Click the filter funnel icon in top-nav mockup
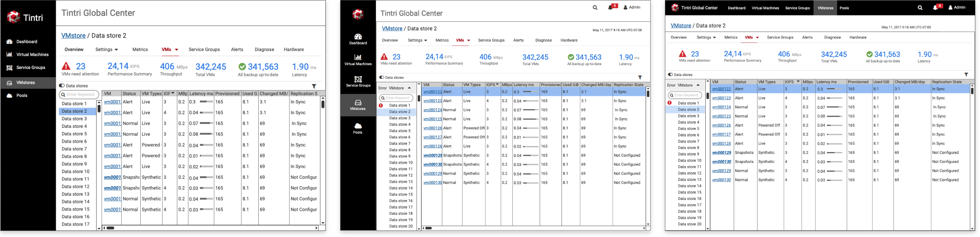Screen dimensions: 980x237 [966, 74]
